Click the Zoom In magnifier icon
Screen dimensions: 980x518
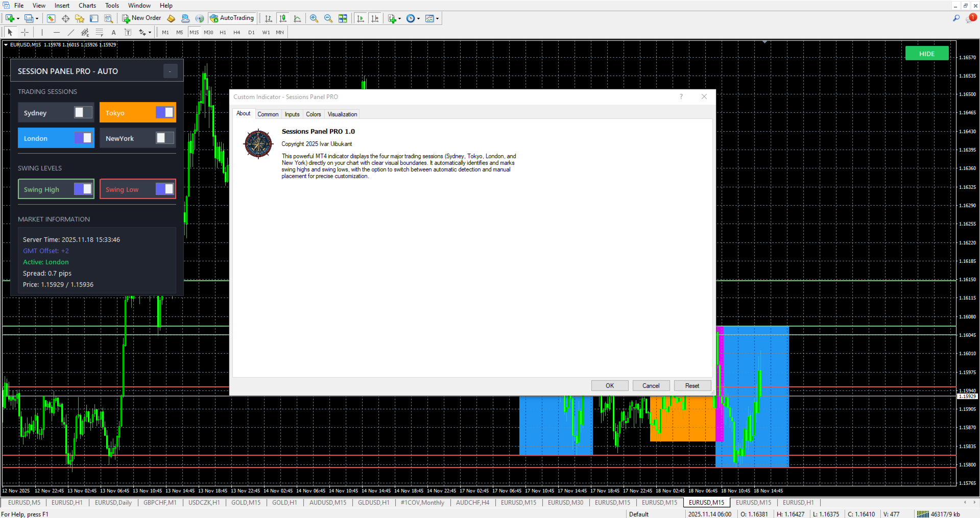point(314,18)
